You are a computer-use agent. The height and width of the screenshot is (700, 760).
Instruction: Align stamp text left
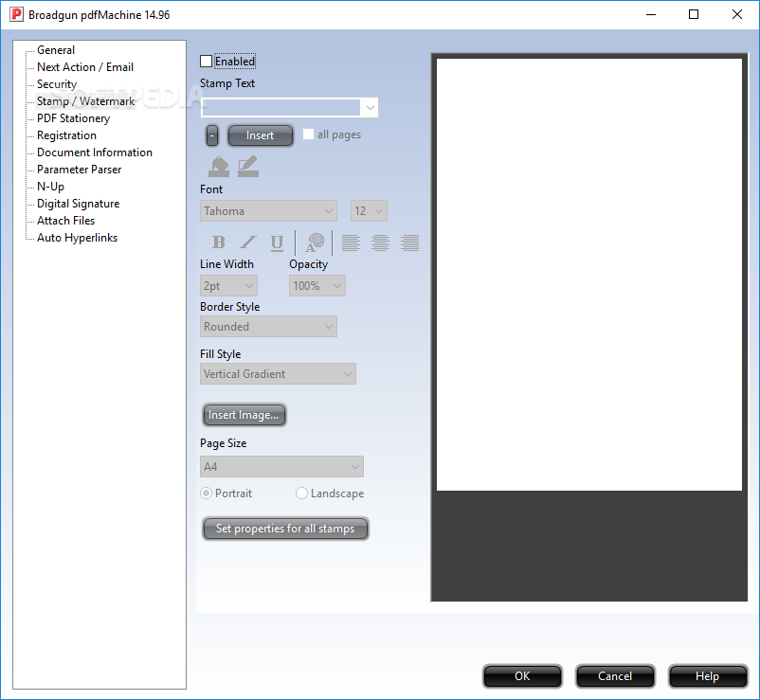click(x=351, y=242)
